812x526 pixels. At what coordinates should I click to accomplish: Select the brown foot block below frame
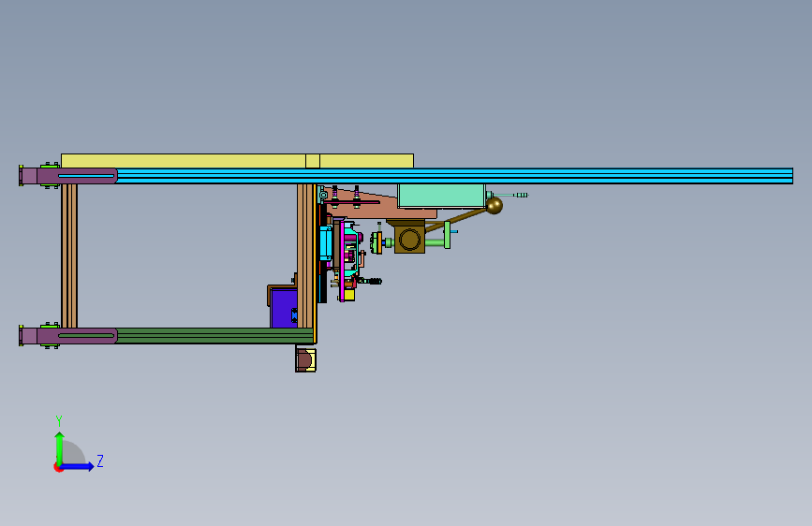click(305, 359)
